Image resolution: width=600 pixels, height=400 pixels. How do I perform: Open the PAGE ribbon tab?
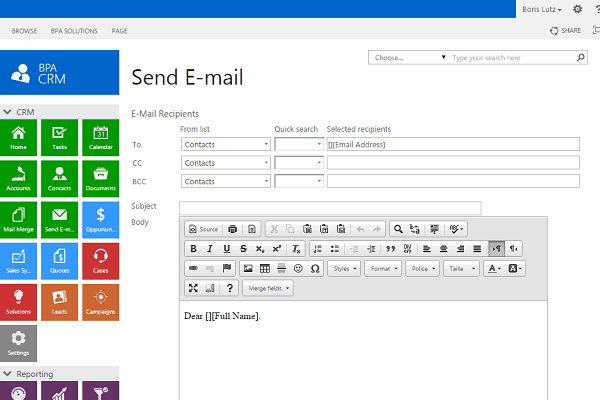(x=119, y=31)
